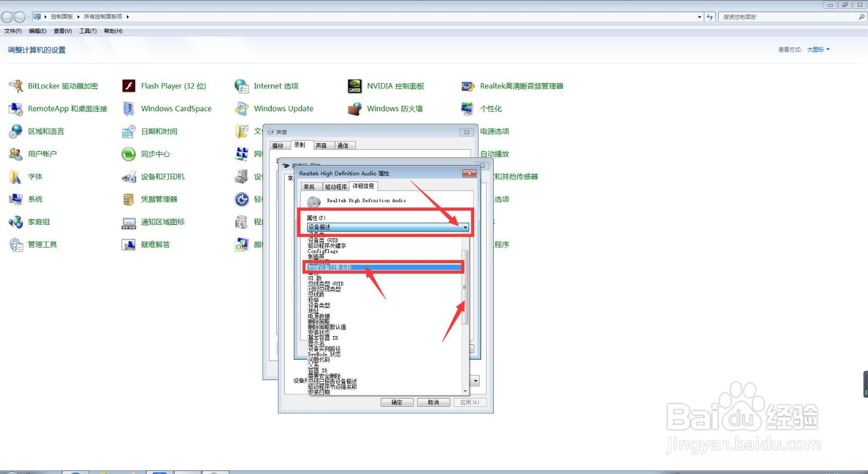Click the 自动播放 link

coord(495,154)
